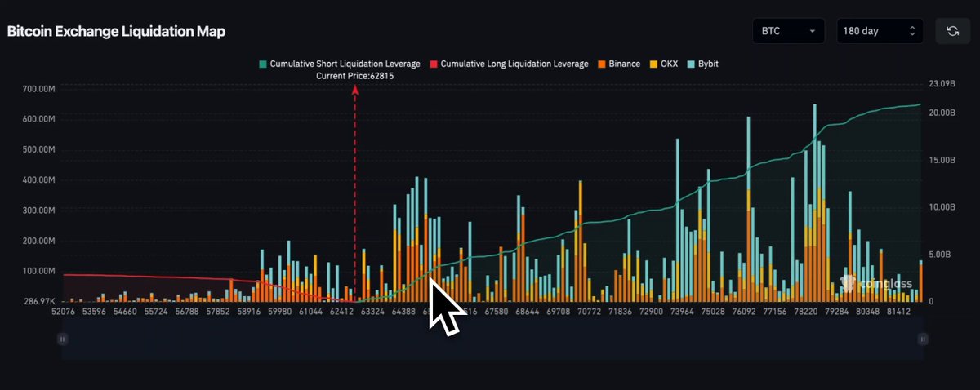980x390 pixels.
Task: Toggle Cumulative Long Liquidation Leverage legend
Action: pos(509,64)
